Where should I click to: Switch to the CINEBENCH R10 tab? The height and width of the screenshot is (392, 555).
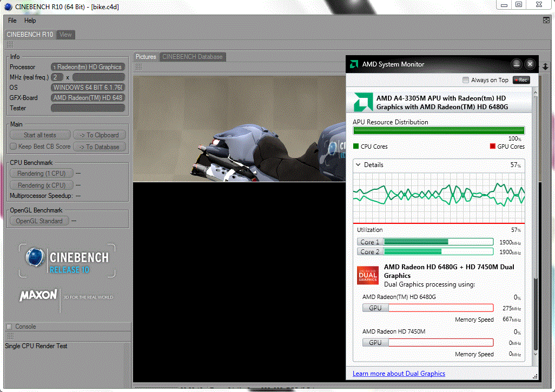tap(30, 34)
